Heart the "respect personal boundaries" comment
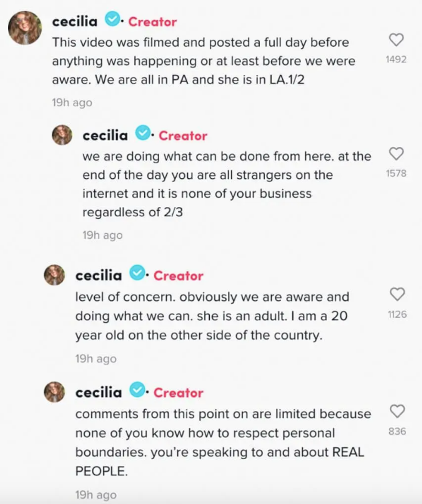This screenshot has width=422, height=504. tap(396, 411)
